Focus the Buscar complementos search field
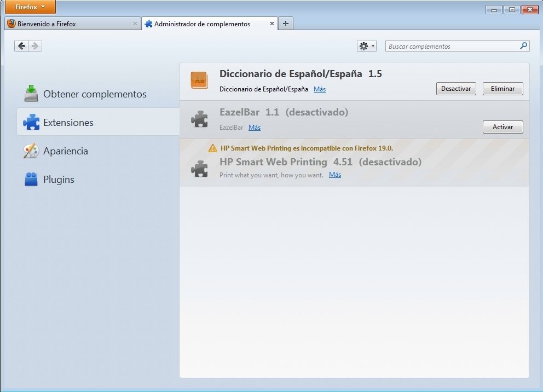Screen dimensions: 543x392 coord(457,46)
